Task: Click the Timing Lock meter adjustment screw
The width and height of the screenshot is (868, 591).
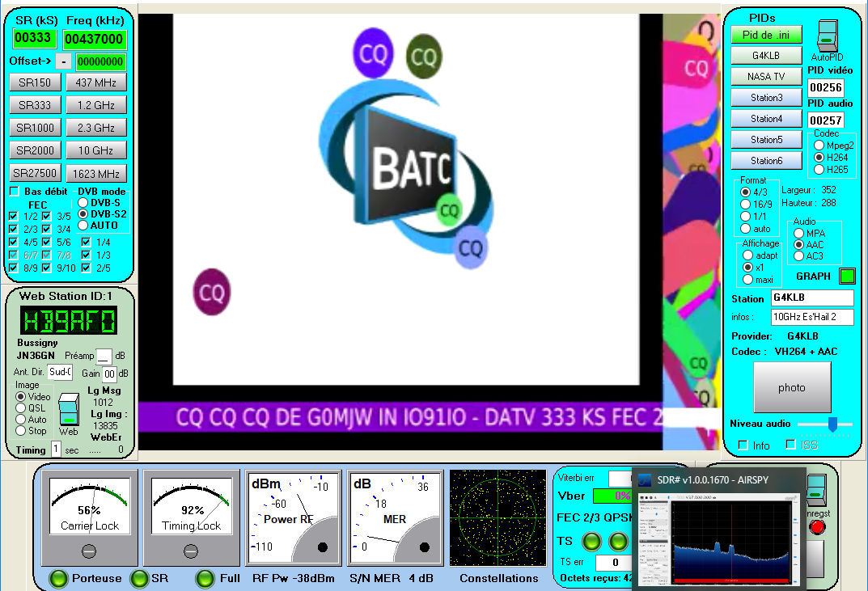Action: pos(191,551)
